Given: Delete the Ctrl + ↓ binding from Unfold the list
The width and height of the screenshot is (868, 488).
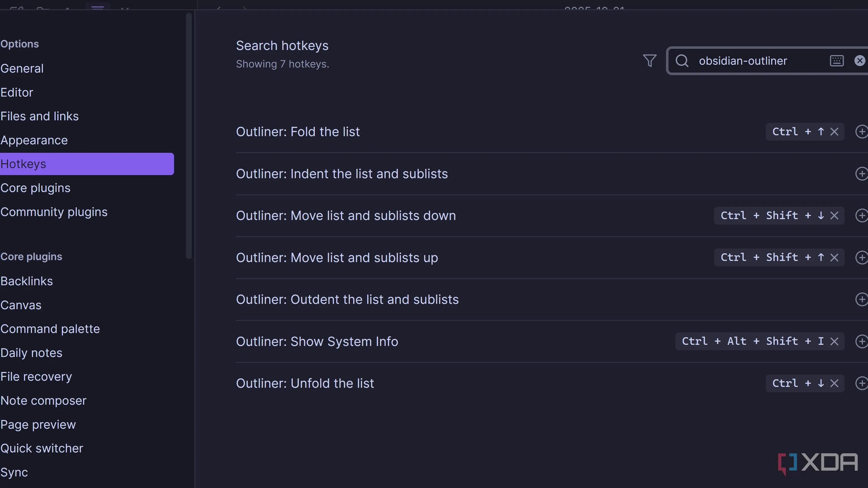Looking at the screenshot, I should point(835,383).
